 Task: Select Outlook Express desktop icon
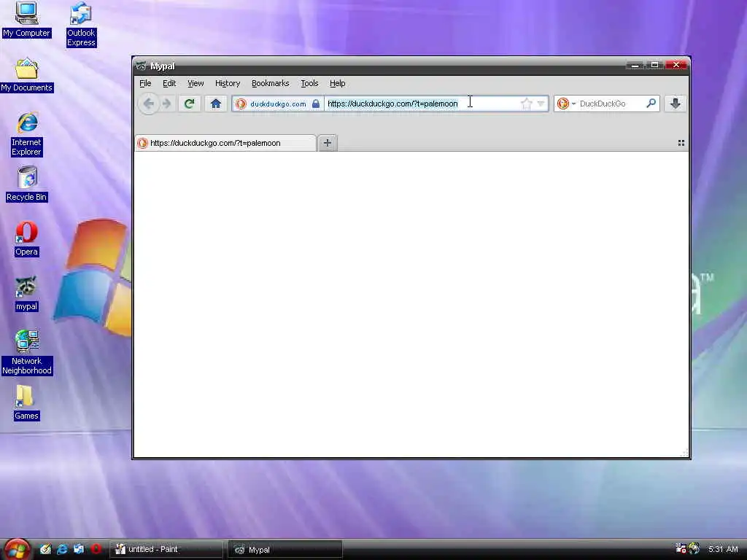tap(81, 24)
